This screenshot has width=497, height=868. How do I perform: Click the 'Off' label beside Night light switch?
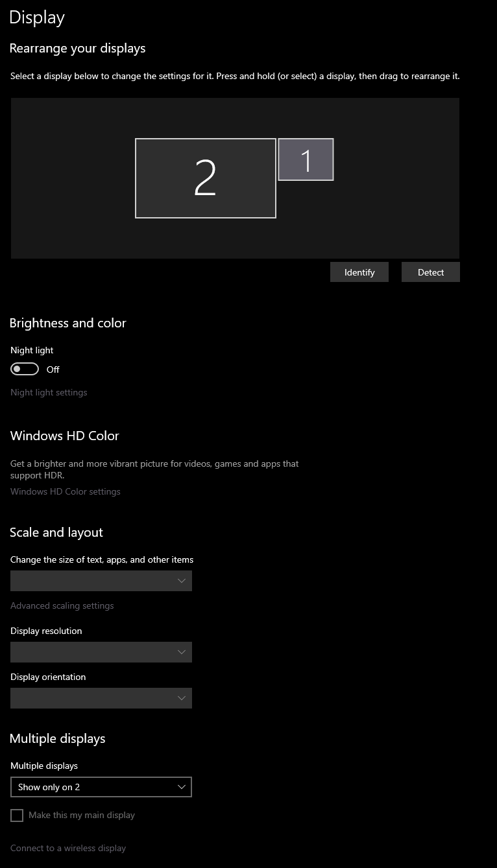pos(53,369)
